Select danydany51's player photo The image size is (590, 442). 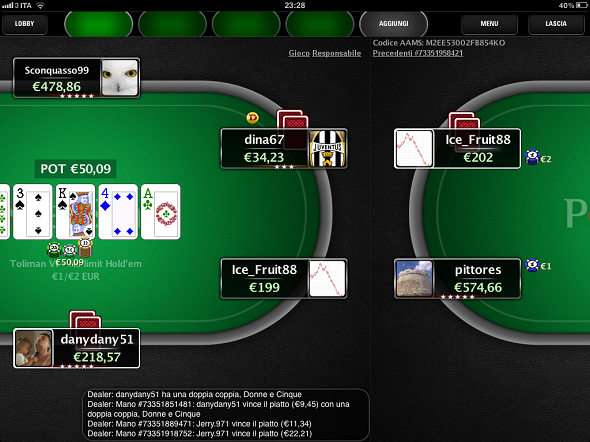tap(33, 348)
